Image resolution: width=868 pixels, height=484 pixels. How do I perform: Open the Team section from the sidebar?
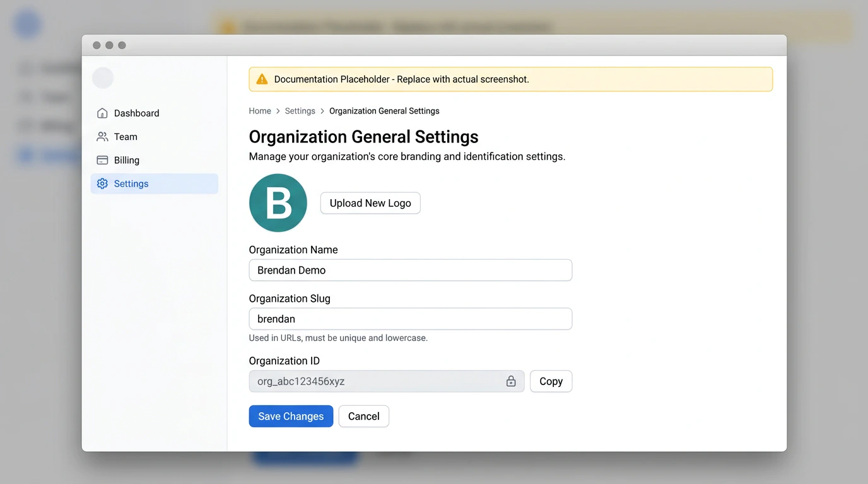click(125, 136)
